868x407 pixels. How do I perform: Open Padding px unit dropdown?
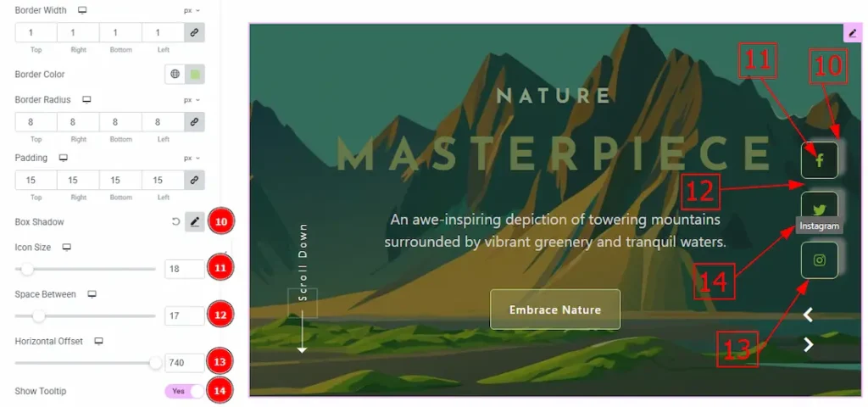[192, 159]
